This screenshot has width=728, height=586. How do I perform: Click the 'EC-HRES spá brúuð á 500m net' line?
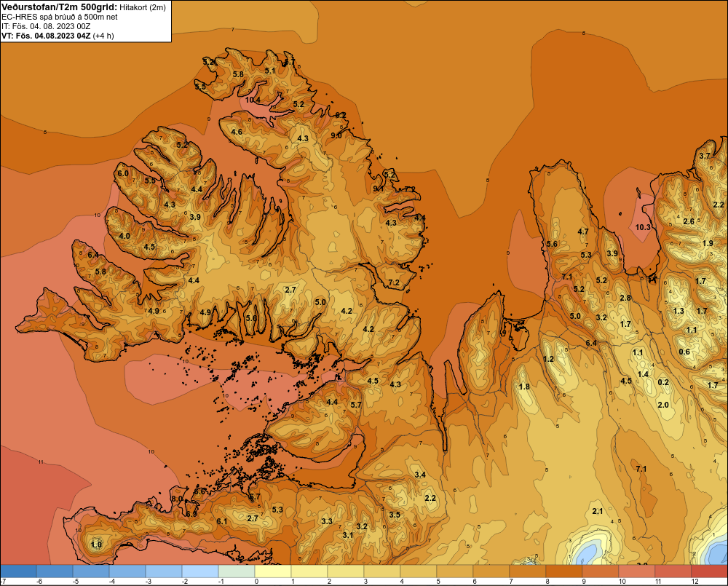[x=60, y=17]
